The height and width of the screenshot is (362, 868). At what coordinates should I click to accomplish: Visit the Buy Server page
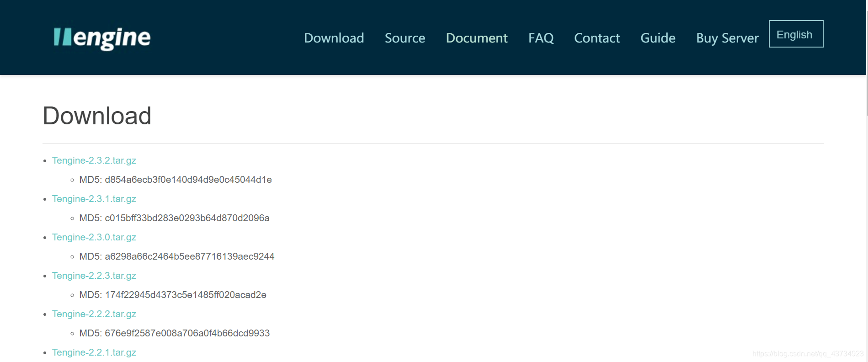tap(727, 38)
